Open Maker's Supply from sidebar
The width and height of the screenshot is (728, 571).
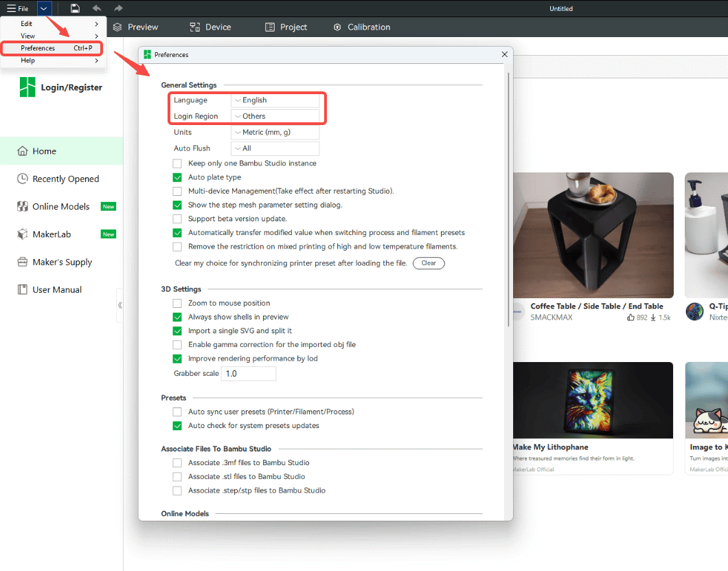[62, 262]
